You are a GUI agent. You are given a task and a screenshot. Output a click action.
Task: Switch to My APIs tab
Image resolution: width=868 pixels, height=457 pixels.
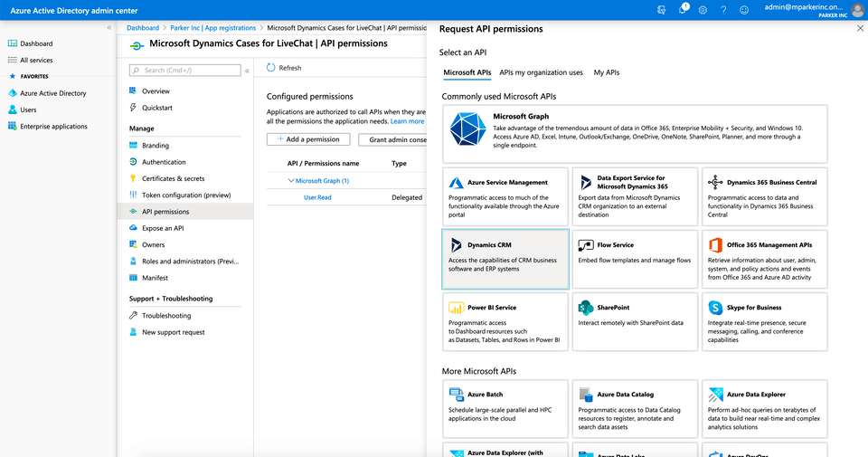pyautogui.click(x=606, y=72)
